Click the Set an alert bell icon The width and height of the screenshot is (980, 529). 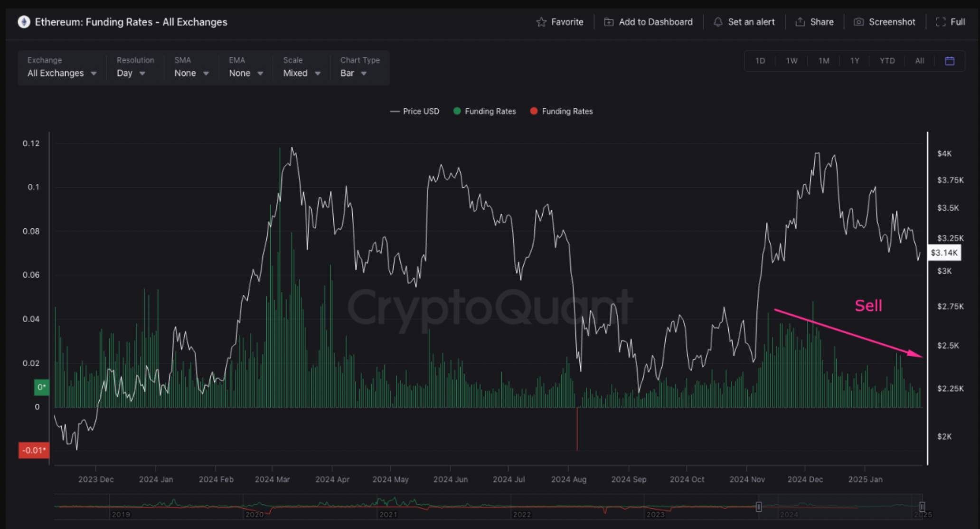716,21
